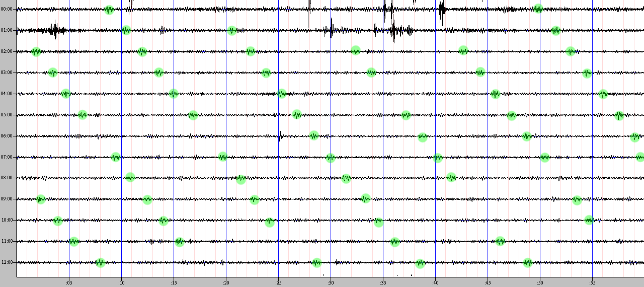644x287 pixels.
Task: Click the large seismic burst at start of 01:00 trace
Action: click(x=54, y=31)
